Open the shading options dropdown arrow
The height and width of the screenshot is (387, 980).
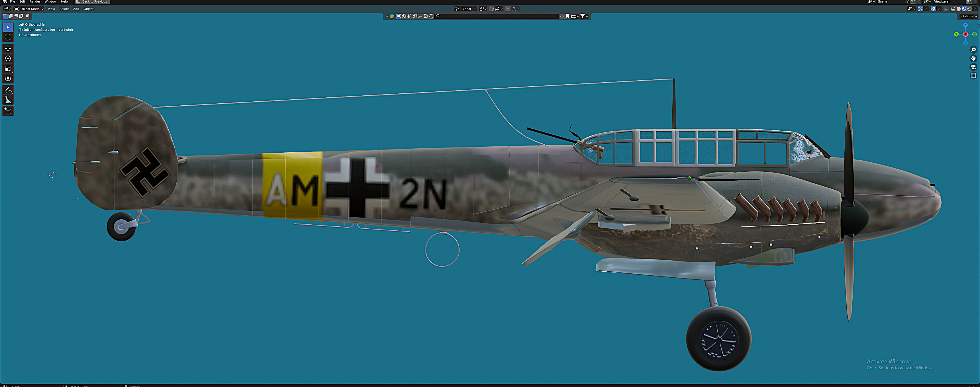tap(975, 9)
